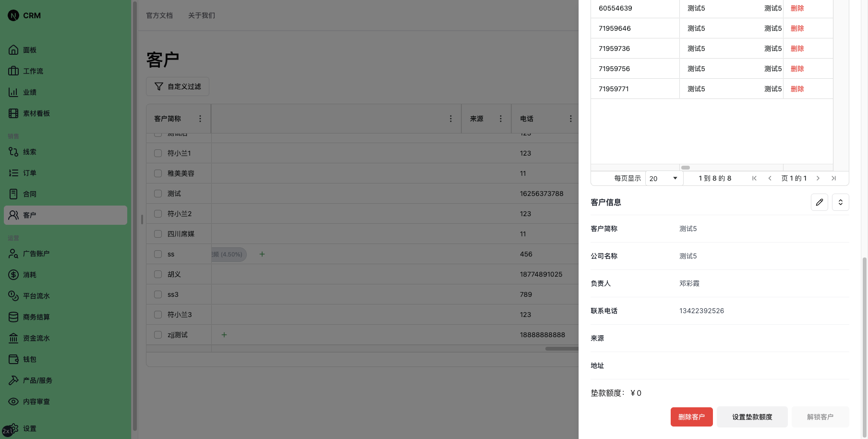Click the plus icon in zjj测试 row
The height and width of the screenshot is (439, 868).
click(x=224, y=335)
